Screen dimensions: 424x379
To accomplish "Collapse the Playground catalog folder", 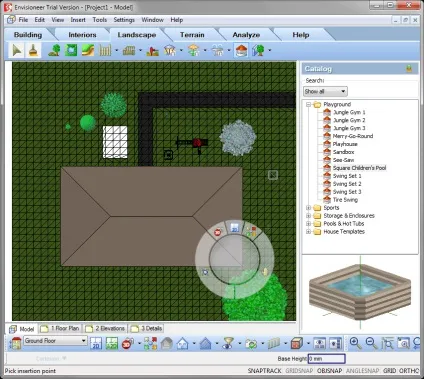I will 309,104.
